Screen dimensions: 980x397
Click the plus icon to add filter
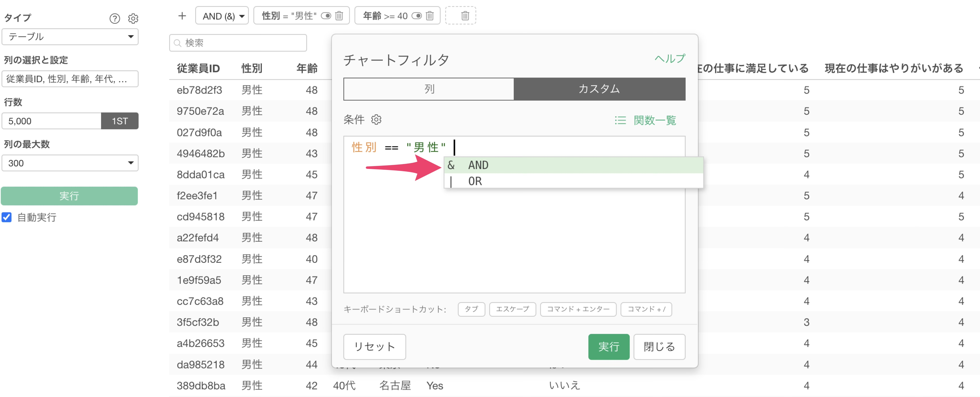coord(182,16)
